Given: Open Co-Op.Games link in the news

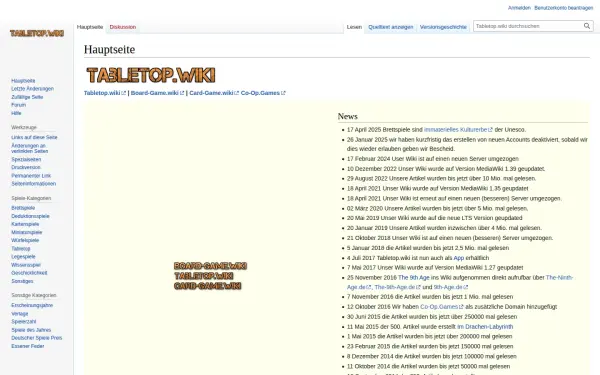Looking at the screenshot, I should click(442, 307).
